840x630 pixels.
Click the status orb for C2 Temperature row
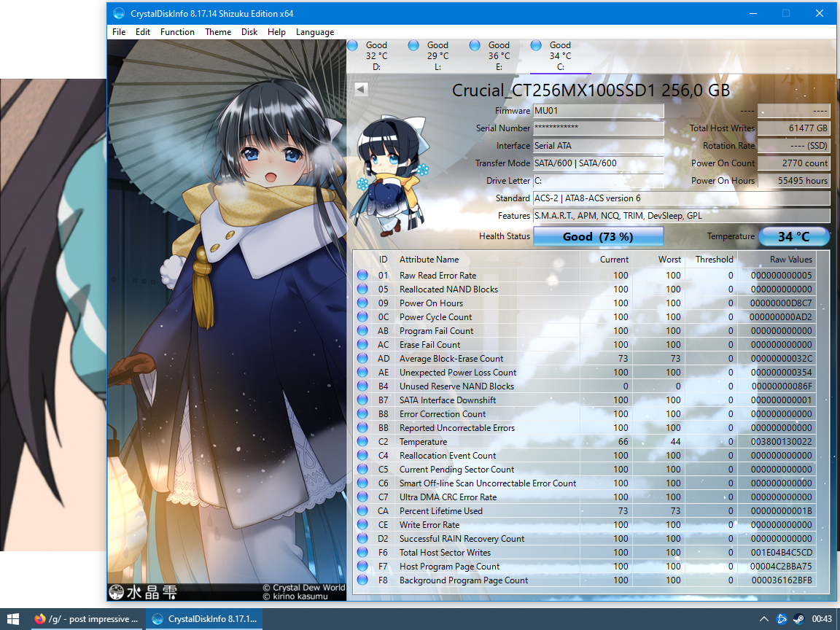click(x=362, y=442)
